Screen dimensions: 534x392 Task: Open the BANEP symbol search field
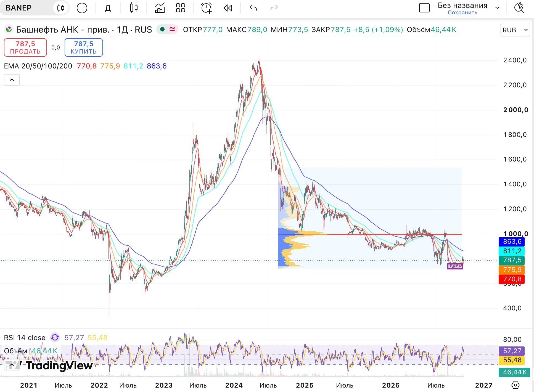point(19,8)
